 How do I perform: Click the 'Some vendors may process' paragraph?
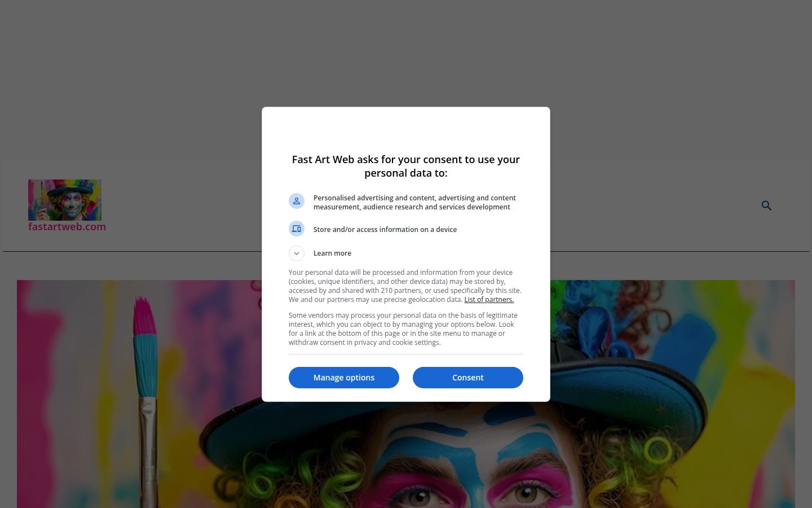[x=403, y=329]
